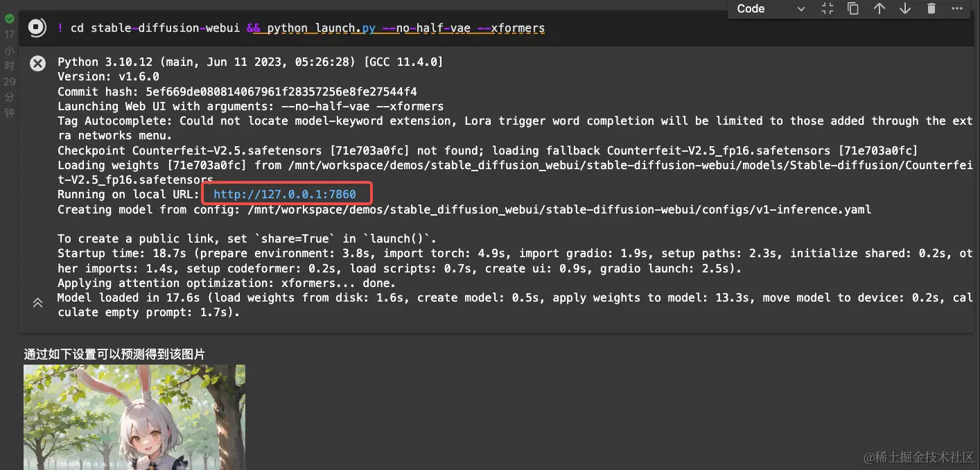Click the "Model loaded in 17.6s" line
The height and width of the screenshot is (470, 980).
point(515,305)
